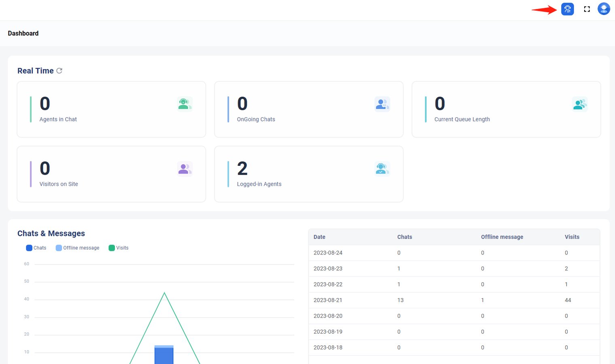The image size is (615, 364).
Task: Select the 2023-08-23 table row
Action: (x=454, y=269)
